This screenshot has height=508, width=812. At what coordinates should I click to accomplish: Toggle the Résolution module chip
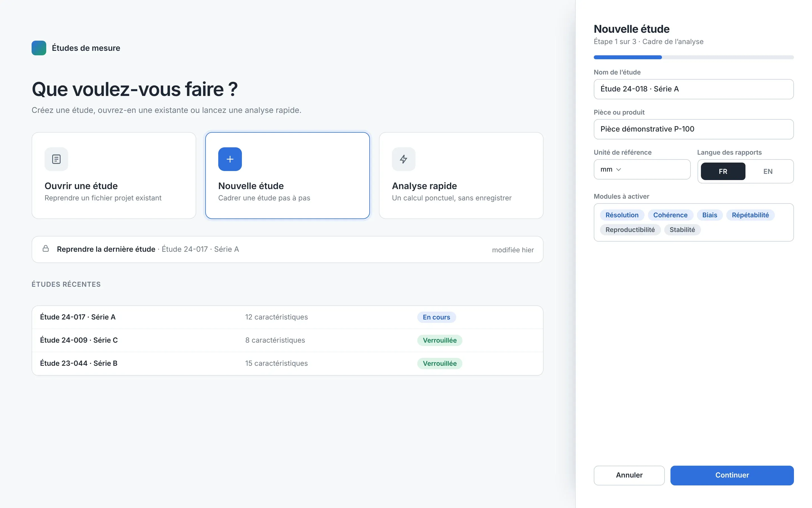click(x=622, y=215)
